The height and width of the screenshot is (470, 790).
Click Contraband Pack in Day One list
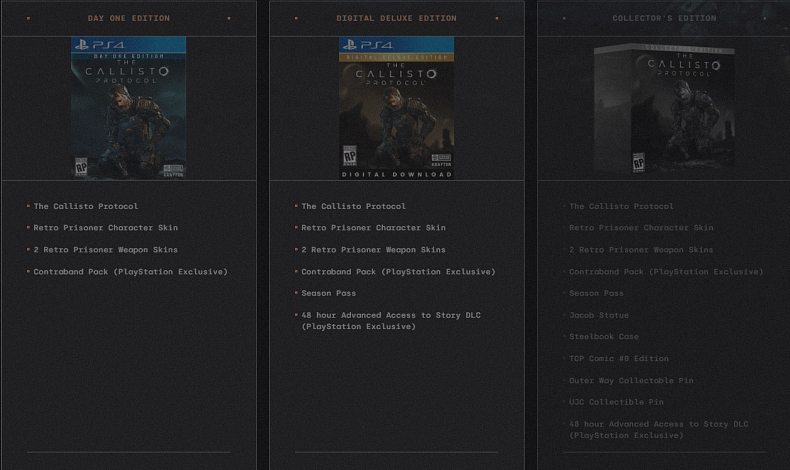[130, 271]
